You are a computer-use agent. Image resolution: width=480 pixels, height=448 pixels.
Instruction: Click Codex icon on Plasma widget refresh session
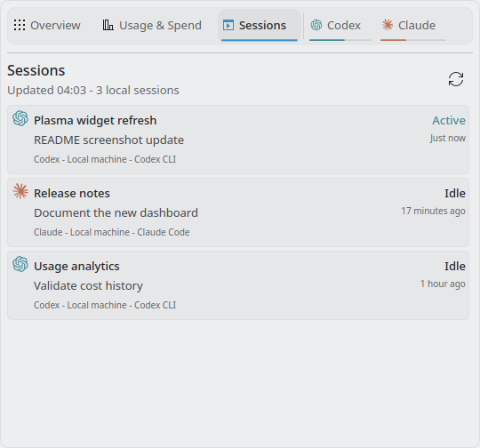click(x=20, y=118)
